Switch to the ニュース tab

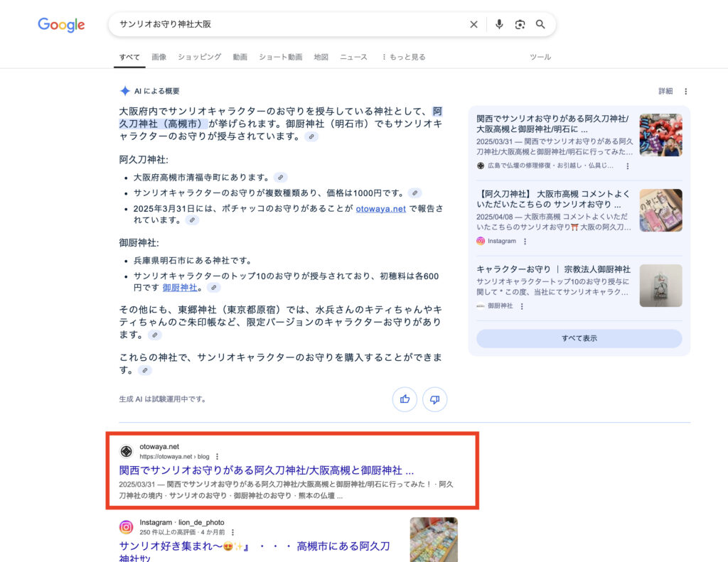point(353,57)
